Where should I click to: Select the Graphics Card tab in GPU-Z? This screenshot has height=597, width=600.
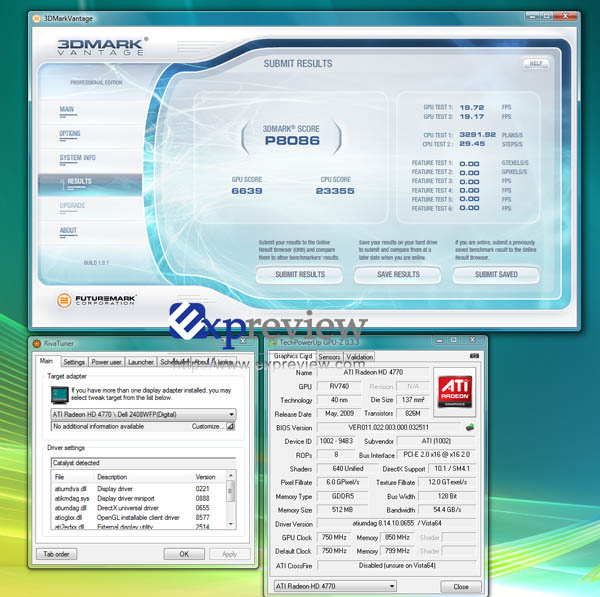point(293,356)
